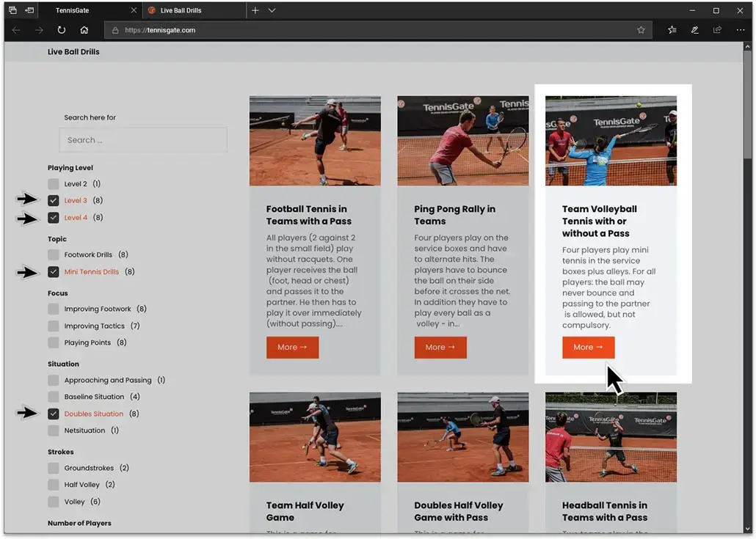Open the Football Tennis drill thumbnail
This screenshot has width=756, height=539.
click(x=314, y=139)
